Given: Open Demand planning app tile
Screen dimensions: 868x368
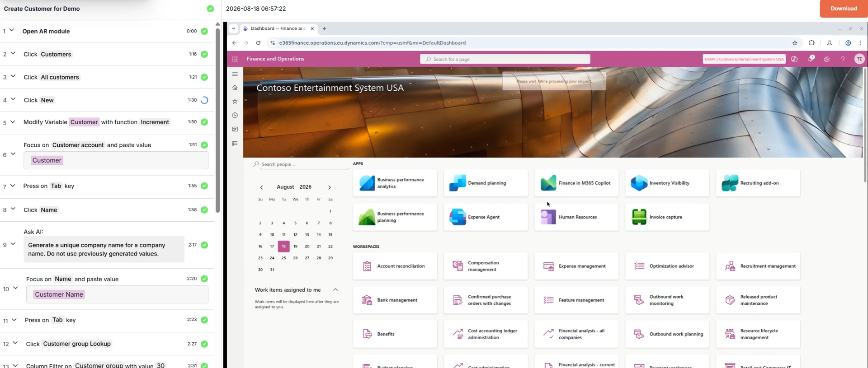Looking at the screenshot, I should (486, 183).
